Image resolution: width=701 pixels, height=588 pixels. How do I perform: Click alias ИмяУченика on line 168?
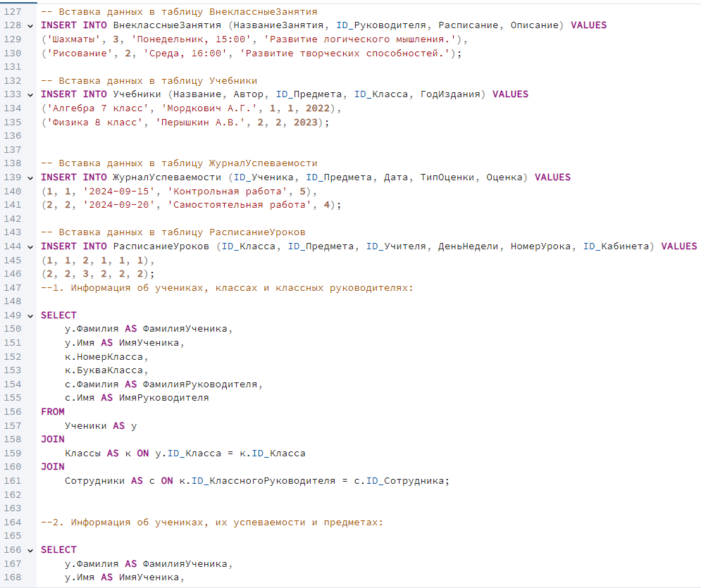click(149, 577)
